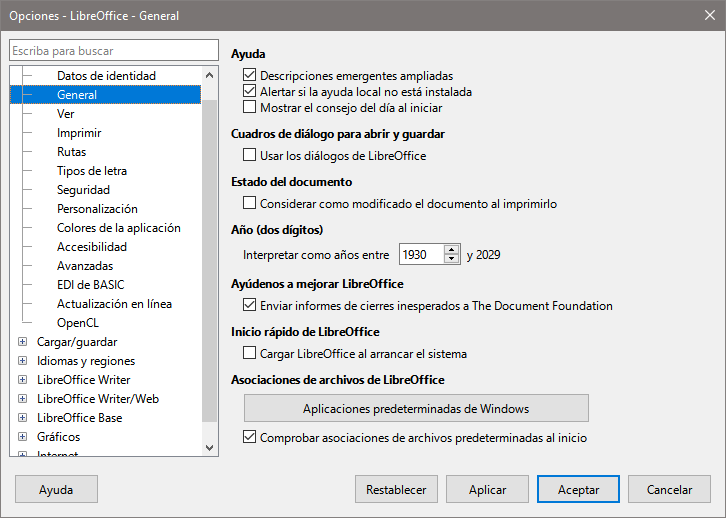Click the Ayuda button
The image size is (726, 518).
pos(56,489)
